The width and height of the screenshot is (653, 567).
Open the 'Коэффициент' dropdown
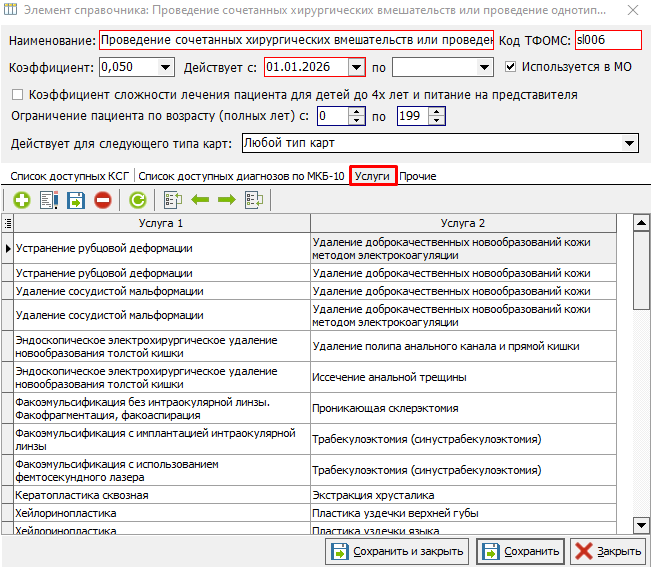[165, 67]
